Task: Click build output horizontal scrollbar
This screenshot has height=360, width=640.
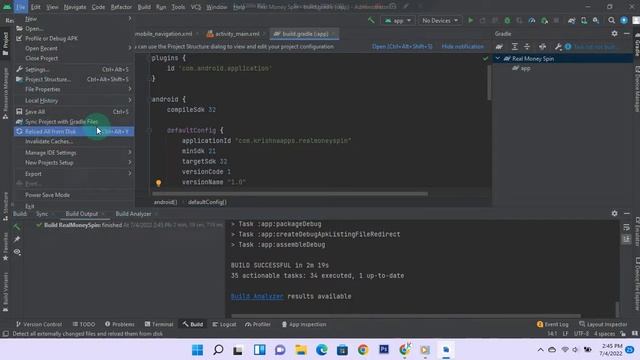Action: (x=406, y=316)
